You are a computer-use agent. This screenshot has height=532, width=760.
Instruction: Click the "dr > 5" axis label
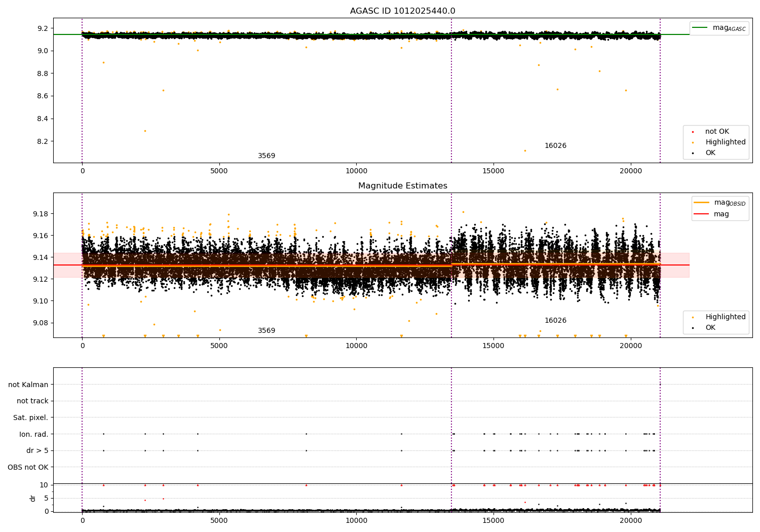coord(37,451)
